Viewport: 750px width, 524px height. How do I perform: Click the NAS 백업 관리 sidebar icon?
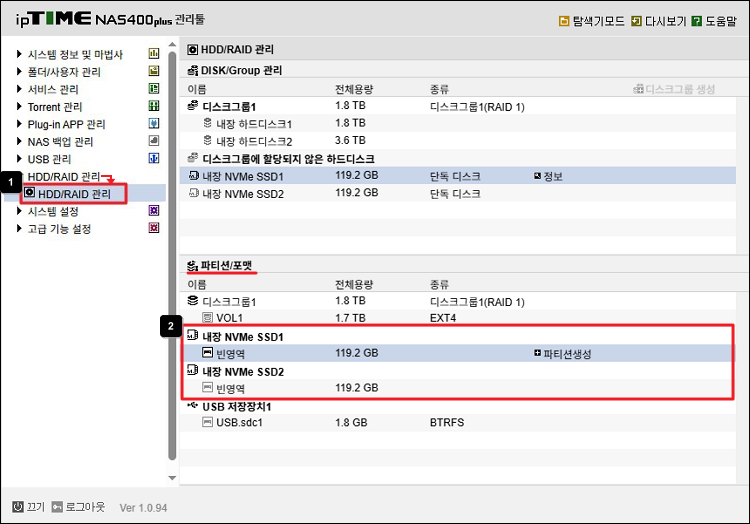[154, 141]
